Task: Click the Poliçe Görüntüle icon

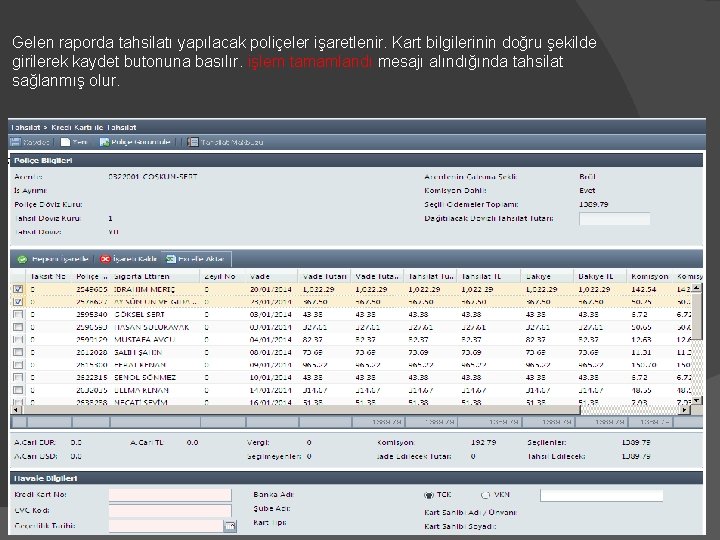Action: pyautogui.click(x=104, y=142)
